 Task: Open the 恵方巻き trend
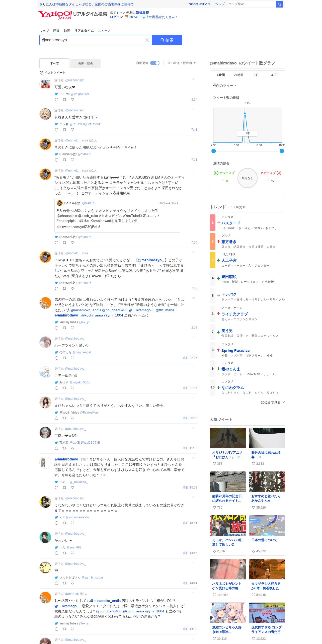229,241
